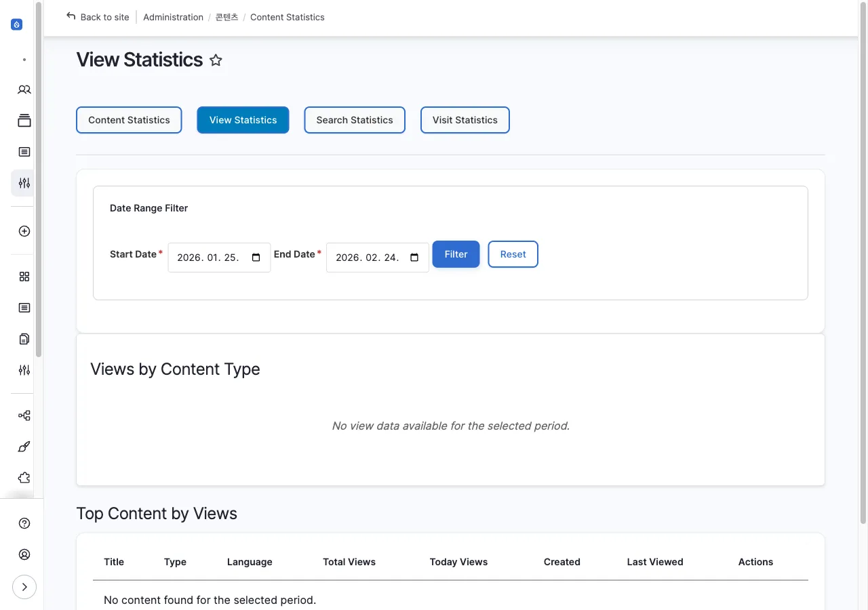The height and width of the screenshot is (610, 868).
Task: Click the help question-mark icon
Action: pos(24,523)
